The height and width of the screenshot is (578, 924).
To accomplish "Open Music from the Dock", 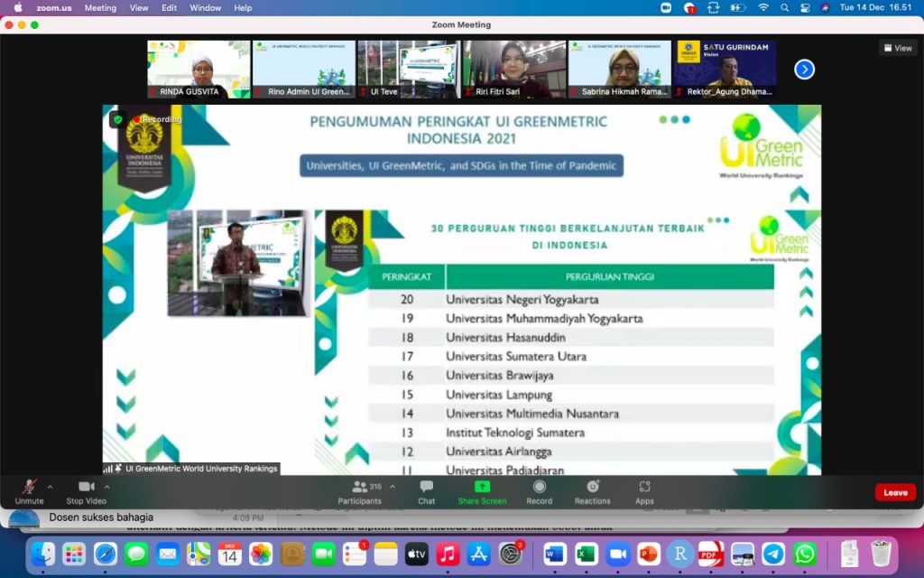I will pyautogui.click(x=448, y=555).
